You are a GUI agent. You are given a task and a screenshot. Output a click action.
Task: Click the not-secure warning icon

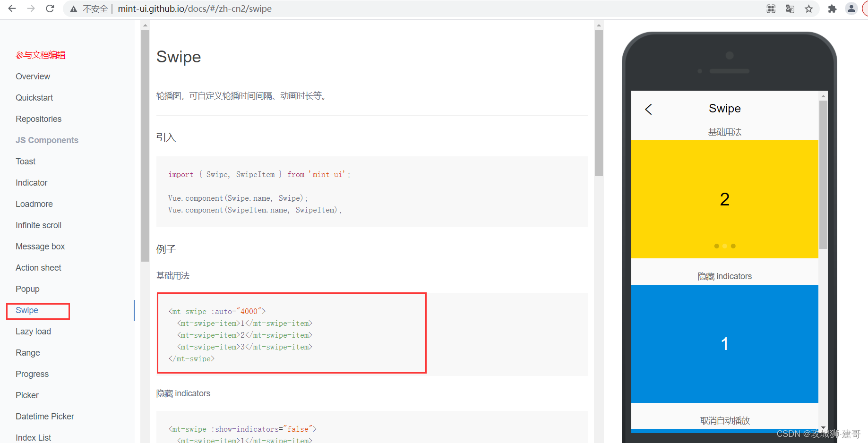(x=74, y=9)
